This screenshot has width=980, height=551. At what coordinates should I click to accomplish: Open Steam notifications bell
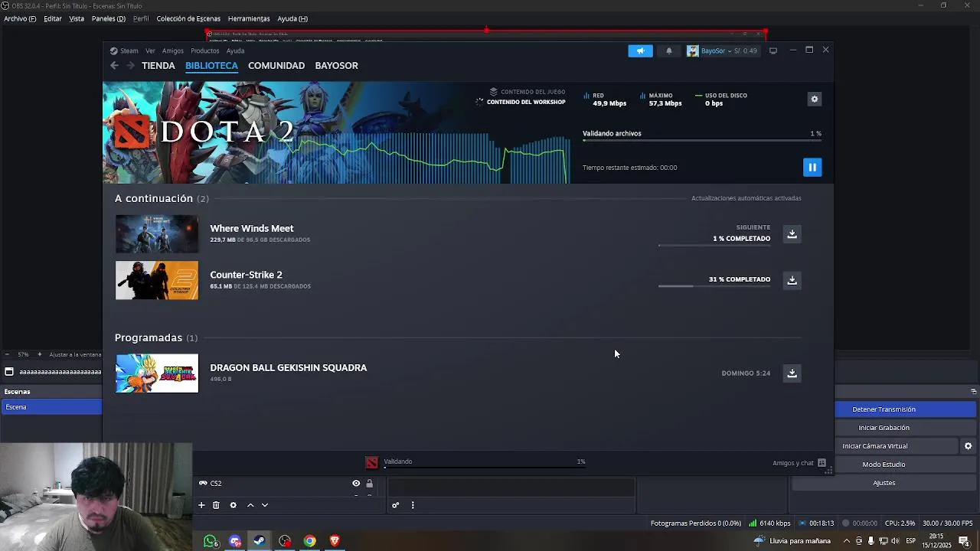[x=669, y=51]
